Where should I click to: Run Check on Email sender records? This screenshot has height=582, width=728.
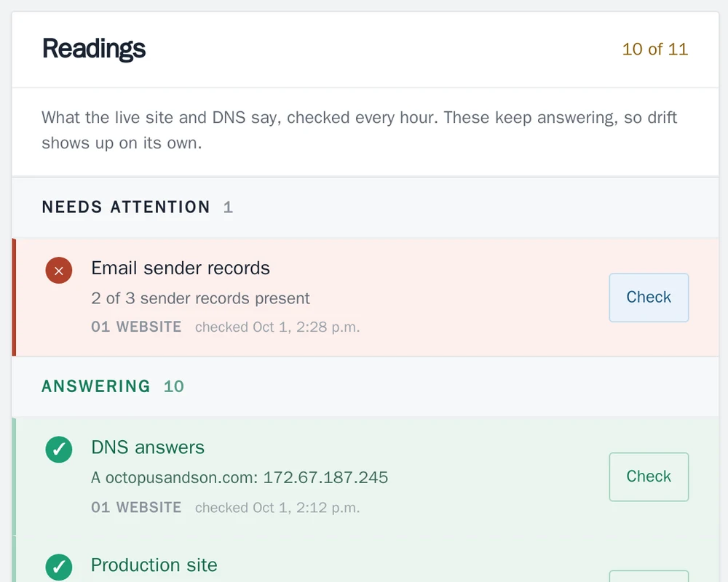coord(649,298)
